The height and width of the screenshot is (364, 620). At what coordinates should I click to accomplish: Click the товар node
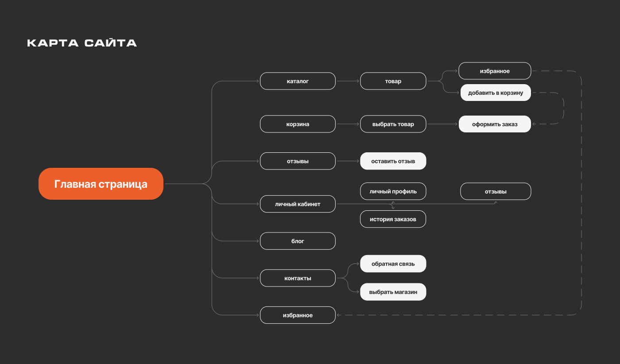pos(393,81)
